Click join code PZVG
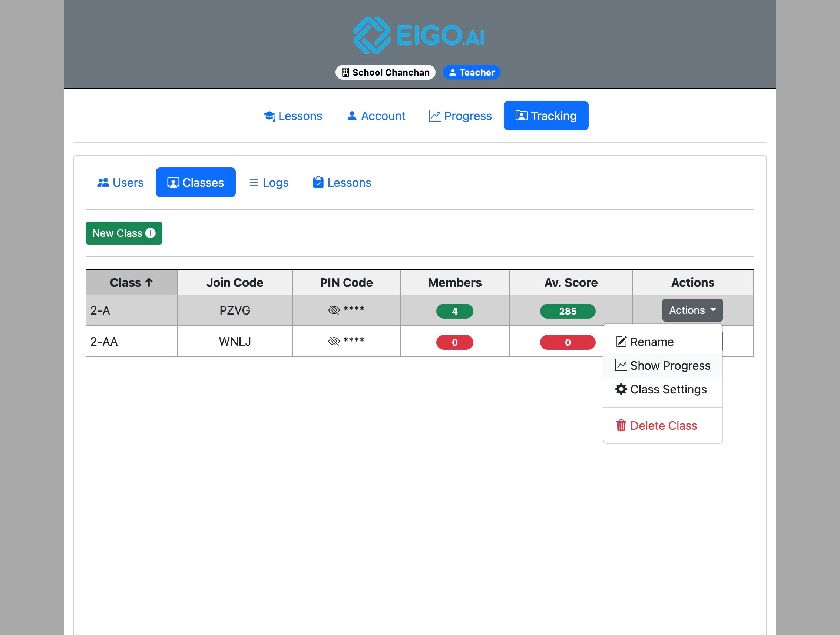Viewport: 840px width, 635px height. coord(235,310)
